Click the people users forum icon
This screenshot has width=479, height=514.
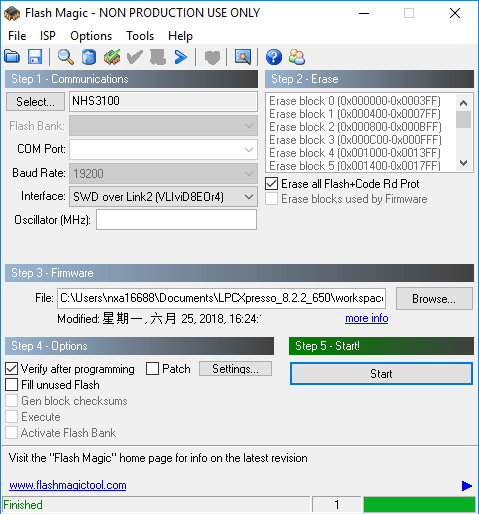297,57
